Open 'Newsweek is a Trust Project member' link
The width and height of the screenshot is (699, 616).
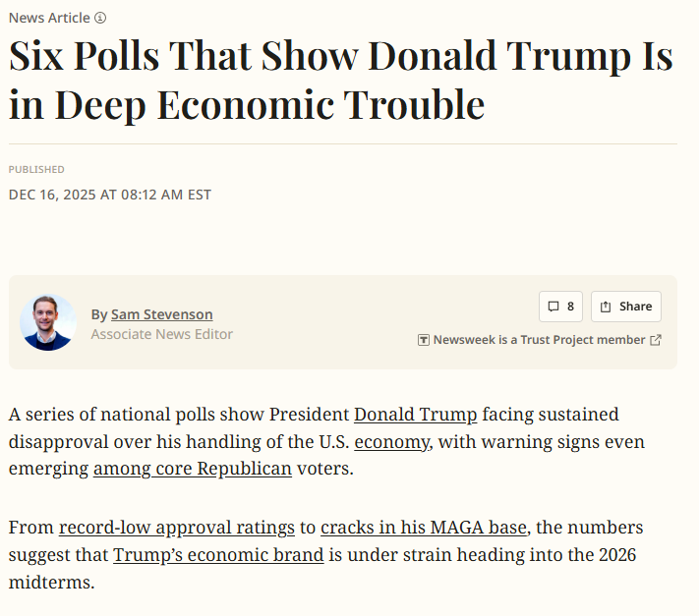point(539,340)
